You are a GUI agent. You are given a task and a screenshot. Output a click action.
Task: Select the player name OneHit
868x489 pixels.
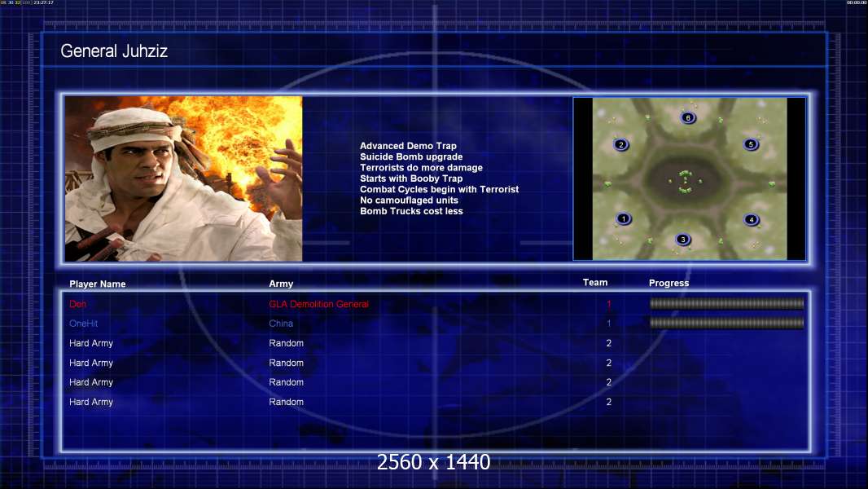[x=83, y=324]
